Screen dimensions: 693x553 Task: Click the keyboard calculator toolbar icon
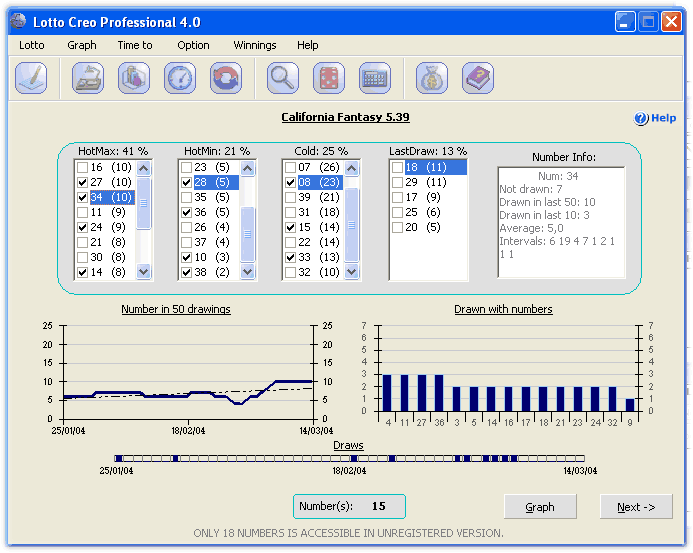coord(375,78)
